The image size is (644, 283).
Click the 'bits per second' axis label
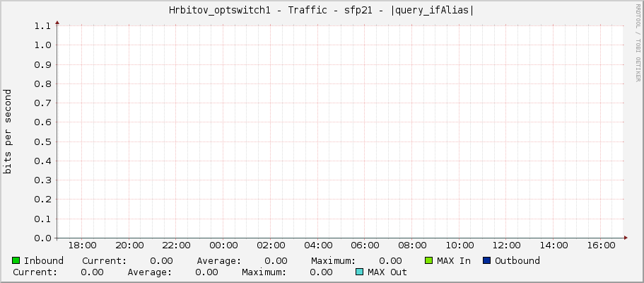8,132
